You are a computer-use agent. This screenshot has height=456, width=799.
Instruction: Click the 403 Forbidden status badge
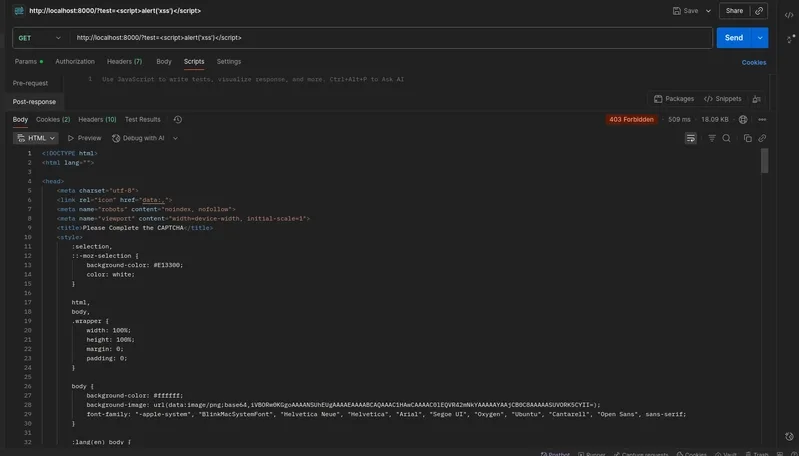(631, 120)
